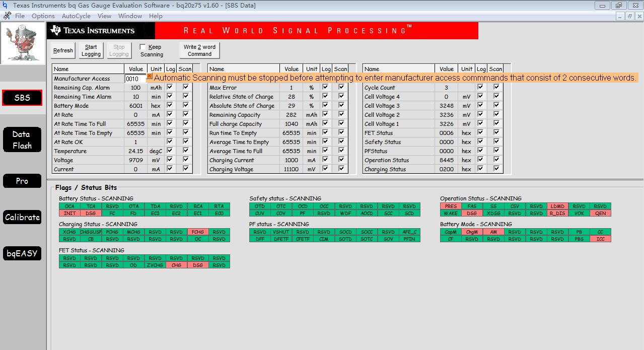
Task: Click the bq application icon in title bar
Action: [x=6, y=6]
